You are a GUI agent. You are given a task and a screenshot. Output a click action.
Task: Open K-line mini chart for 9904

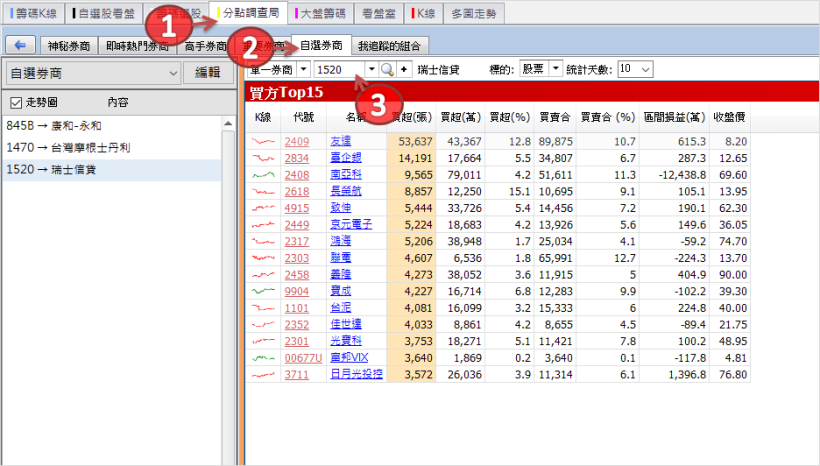263,291
